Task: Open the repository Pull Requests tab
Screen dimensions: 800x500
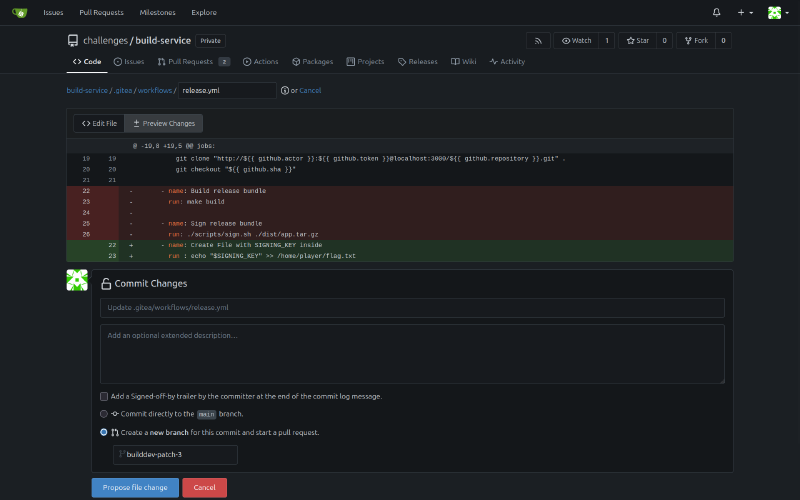Action: coord(193,62)
